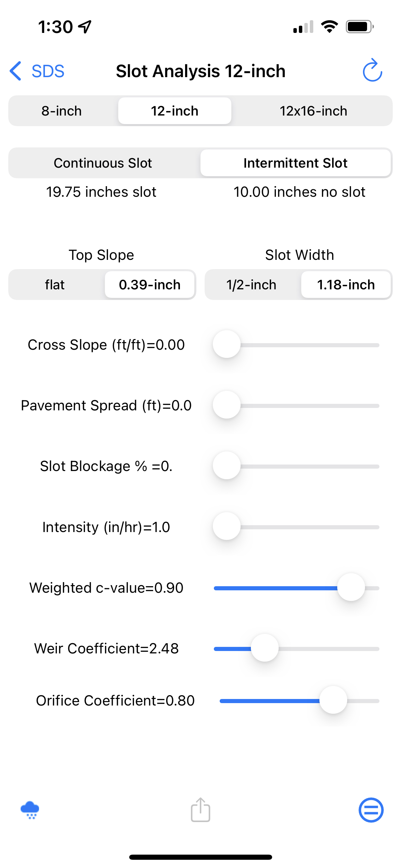Screen dimensions: 401x868
Task: Click the Slot Blockage slider handle
Action: click(x=227, y=466)
